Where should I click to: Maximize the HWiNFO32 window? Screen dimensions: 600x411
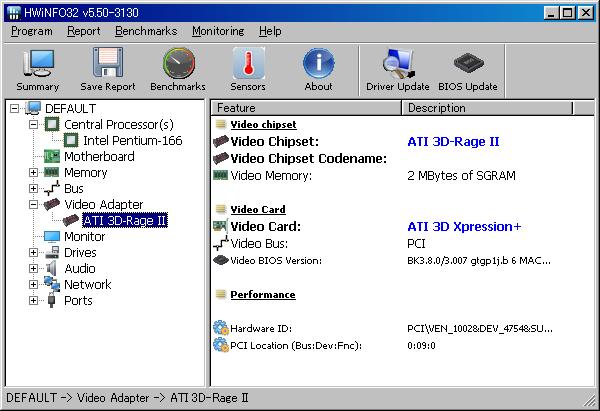(x=567, y=13)
